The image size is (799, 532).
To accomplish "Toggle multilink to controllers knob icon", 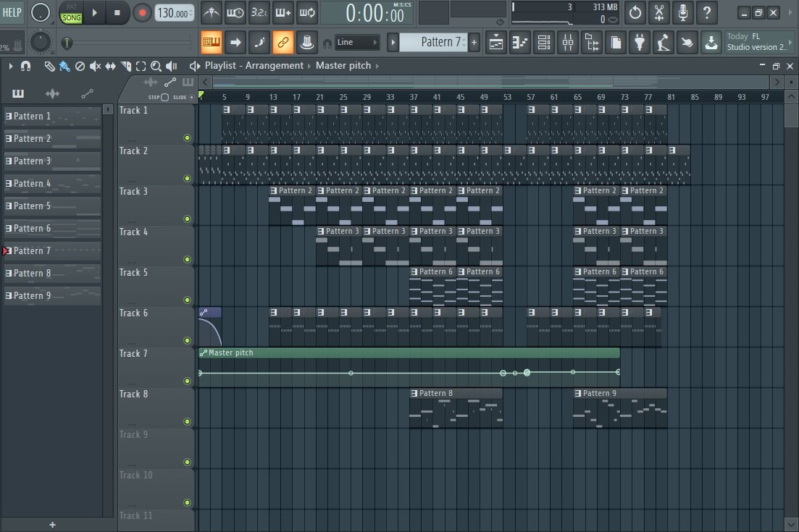I will coord(306,42).
